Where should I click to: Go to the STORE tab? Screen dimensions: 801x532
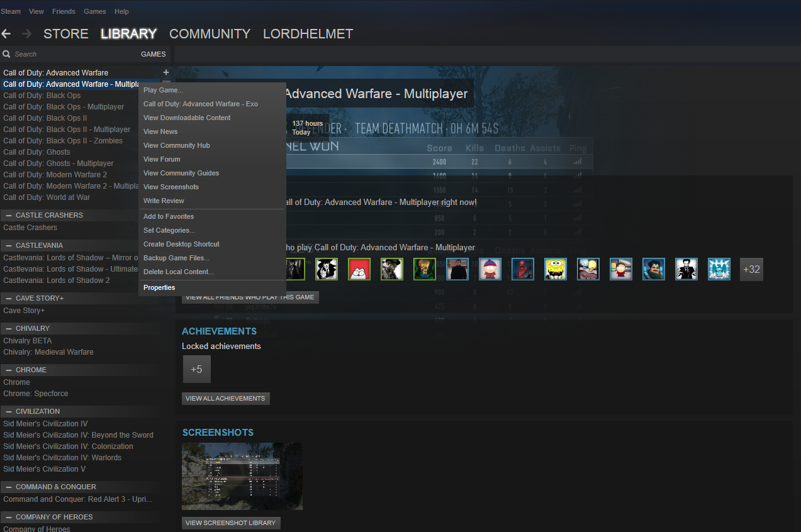point(66,34)
